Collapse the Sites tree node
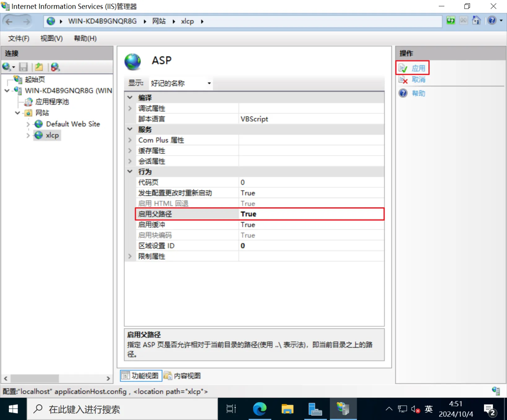 click(18, 113)
